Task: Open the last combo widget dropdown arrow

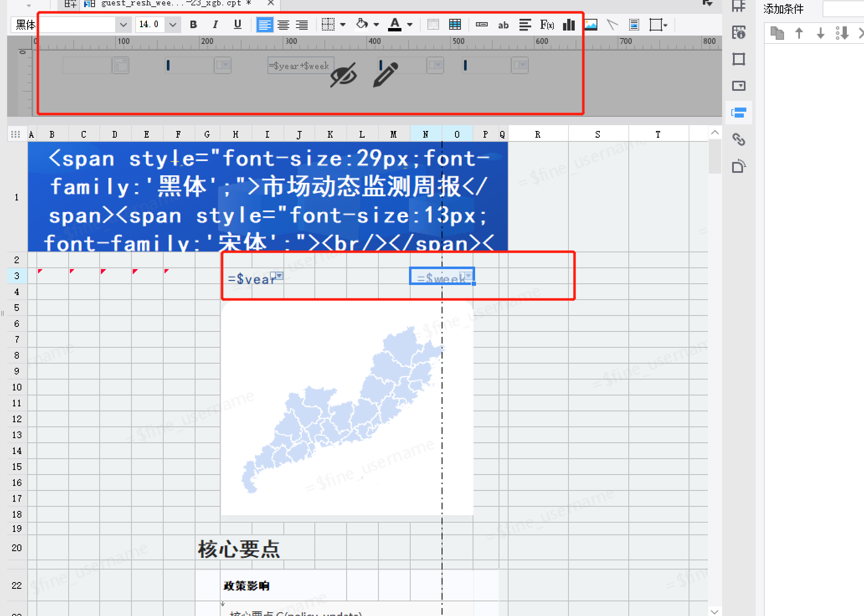Action: (x=520, y=65)
